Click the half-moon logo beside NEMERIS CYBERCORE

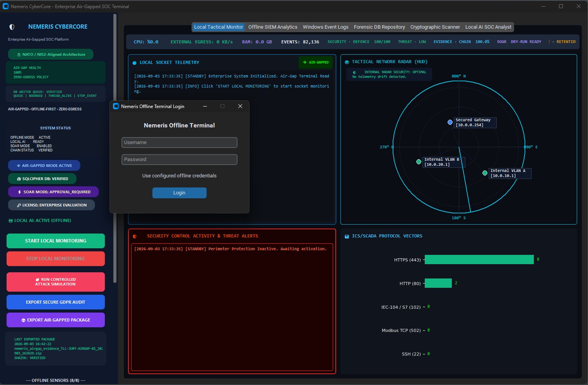coord(12,27)
